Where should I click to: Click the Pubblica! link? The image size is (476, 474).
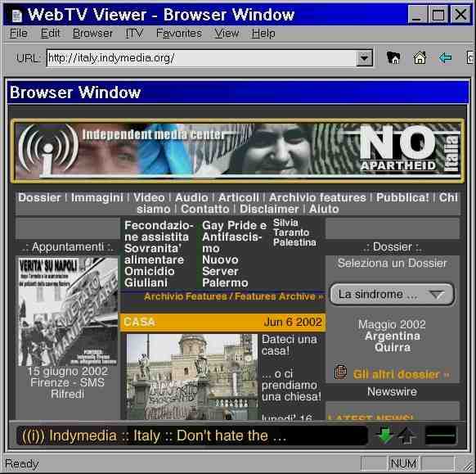pyautogui.click(x=402, y=197)
